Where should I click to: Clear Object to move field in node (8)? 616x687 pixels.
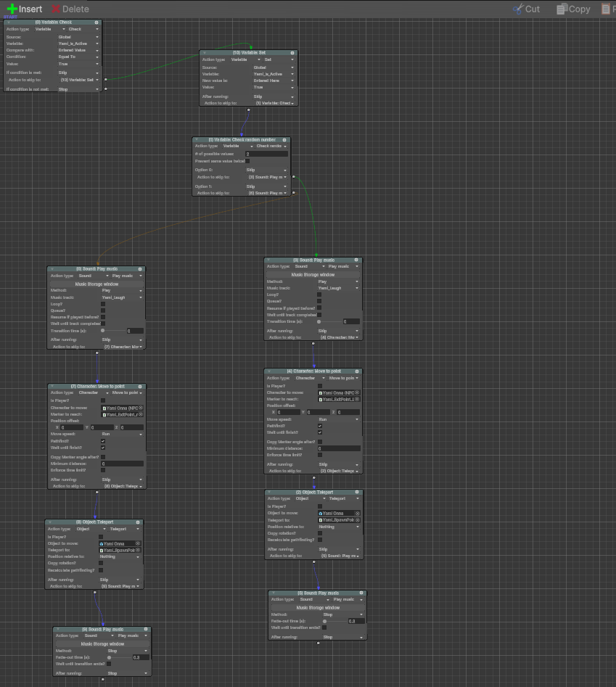click(138, 543)
